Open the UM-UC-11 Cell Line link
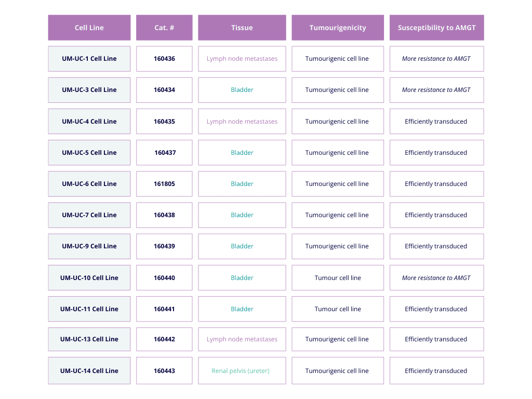Viewport: 532px width, 399px height. point(89,309)
